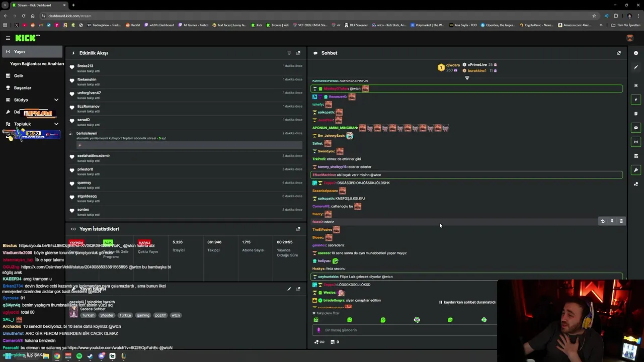The height and width of the screenshot is (362, 644).
Task: Show hidden bookmarks with the double chevron
Action: tap(601, 25)
